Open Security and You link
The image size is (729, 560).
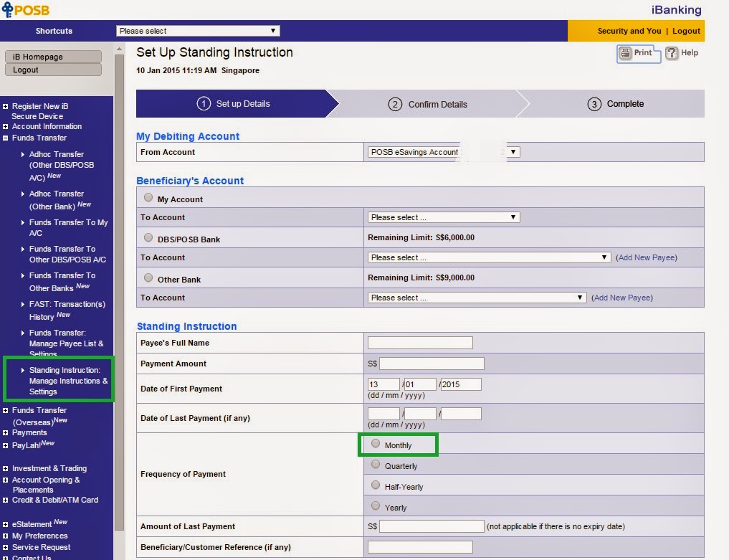(x=629, y=31)
